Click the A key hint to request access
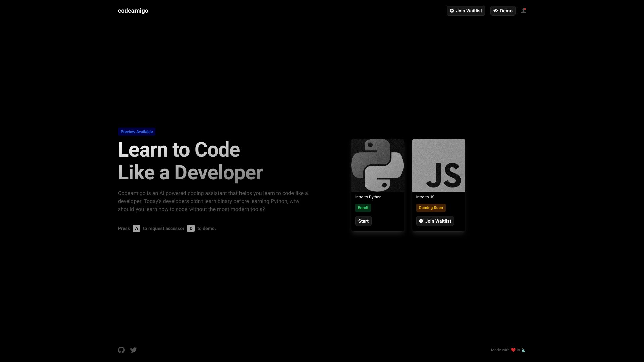The height and width of the screenshot is (362, 644). (x=136, y=228)
